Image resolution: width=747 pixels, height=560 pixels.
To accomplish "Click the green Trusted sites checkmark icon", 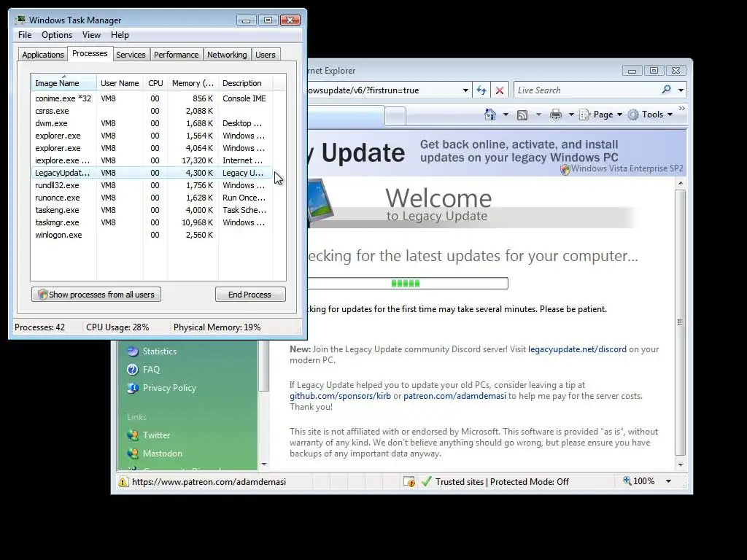I will [x=426, y=481].
